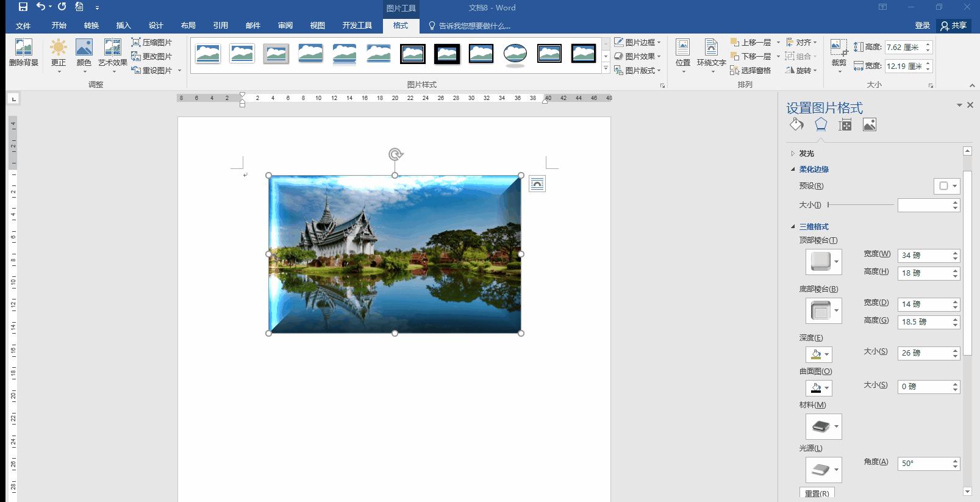980x502 pixels.
Task: Click the layout options icon beside the image
Action: [537, 184]
